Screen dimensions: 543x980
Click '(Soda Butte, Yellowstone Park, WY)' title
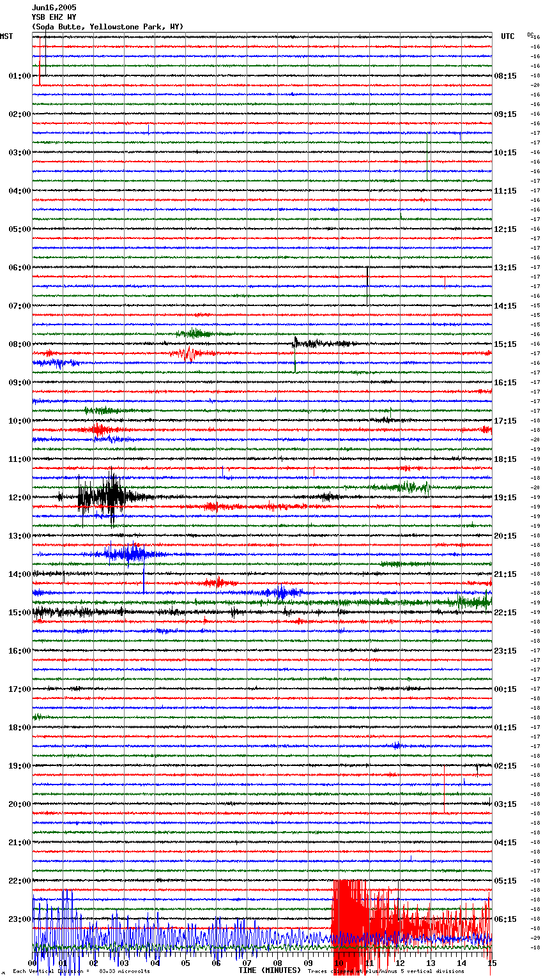pyautogui.click(x=107, y=27)
